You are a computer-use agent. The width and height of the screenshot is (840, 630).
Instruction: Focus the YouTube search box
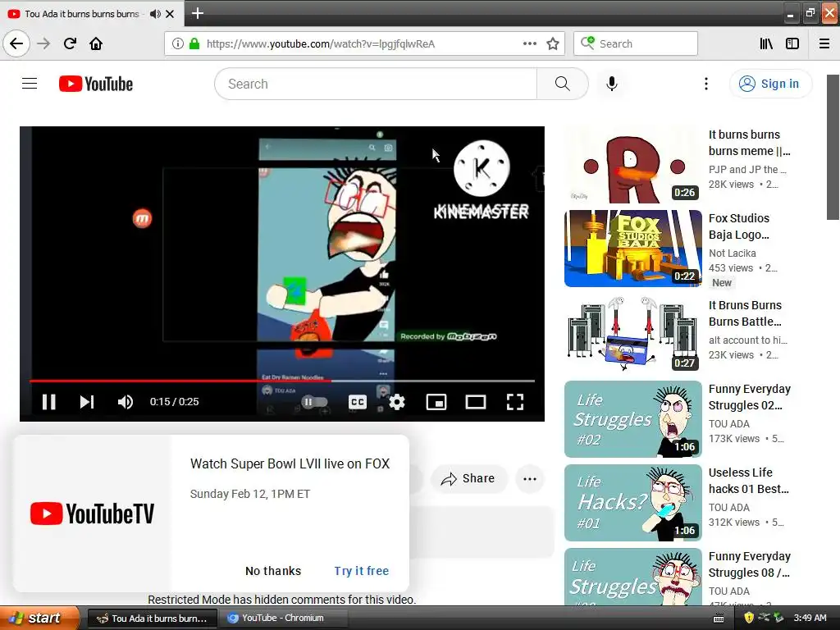(x=376, y=84)
